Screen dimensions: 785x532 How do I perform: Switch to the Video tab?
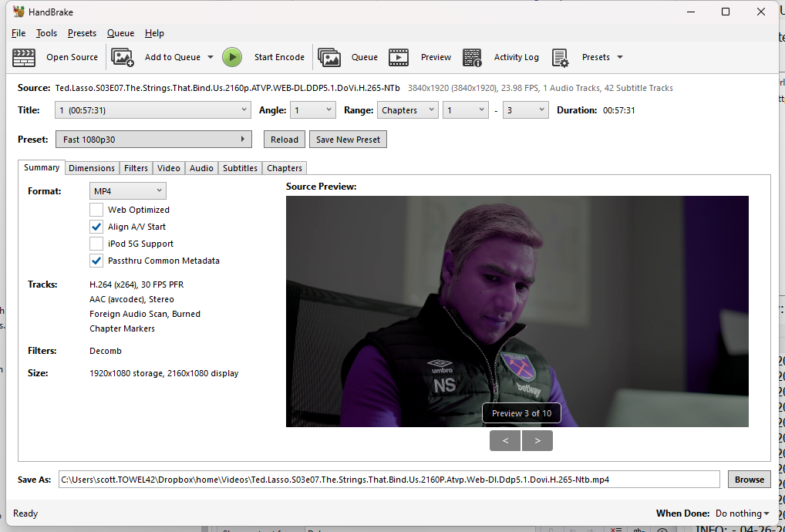tap(169, 168)
